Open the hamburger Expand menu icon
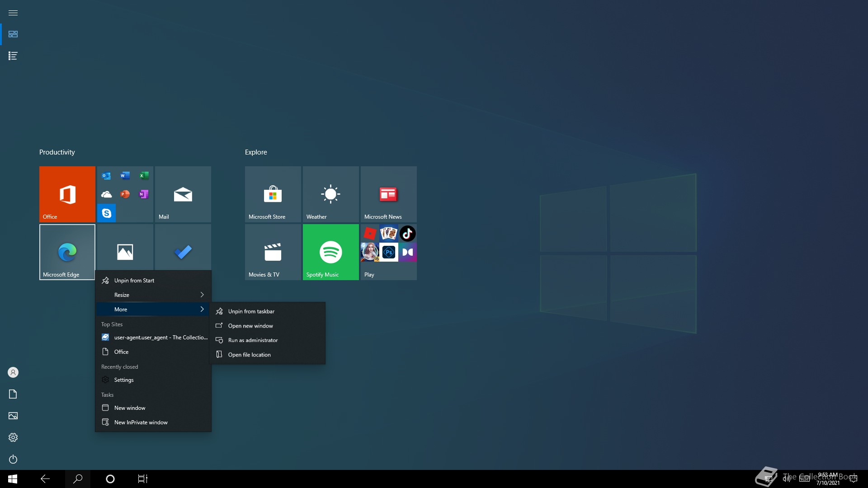The width and height of the screenshot is (868, 488). [13, 13]
